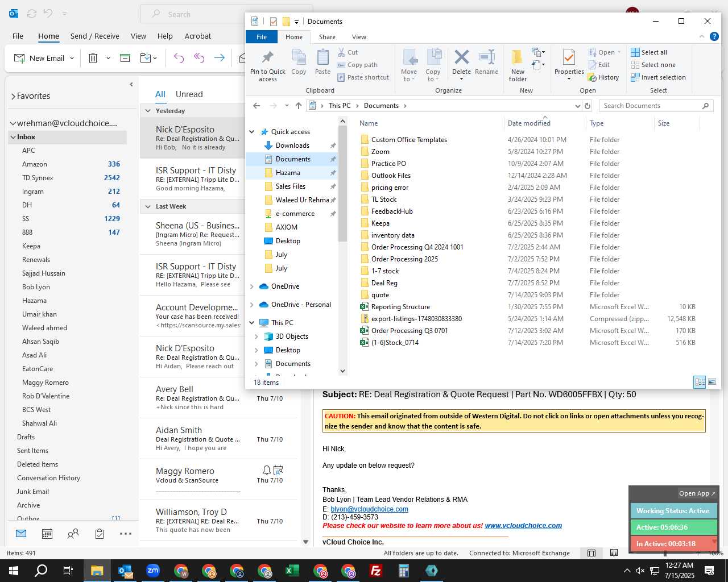The height and width of the screenshot is (582, 728).
Task: Open Zoom from the taskbar
Action: coord(153,571)
